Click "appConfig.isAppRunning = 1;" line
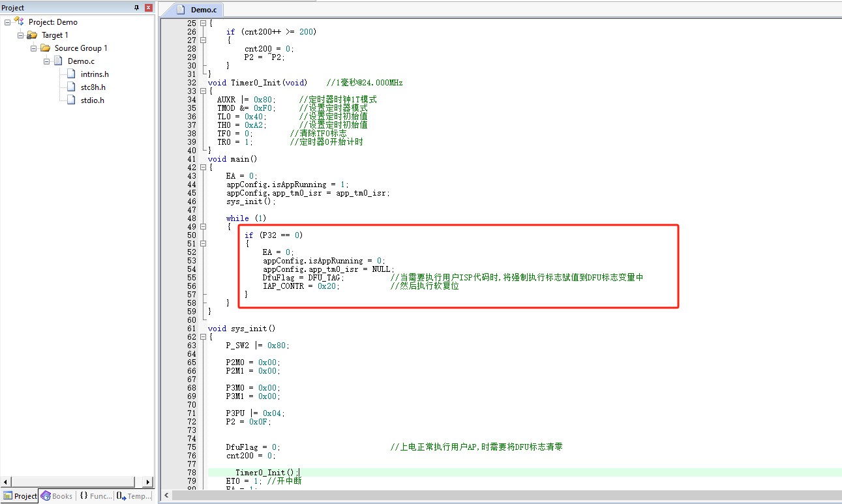The width and height of the screenshot is (842, 504). pos(288,184)
